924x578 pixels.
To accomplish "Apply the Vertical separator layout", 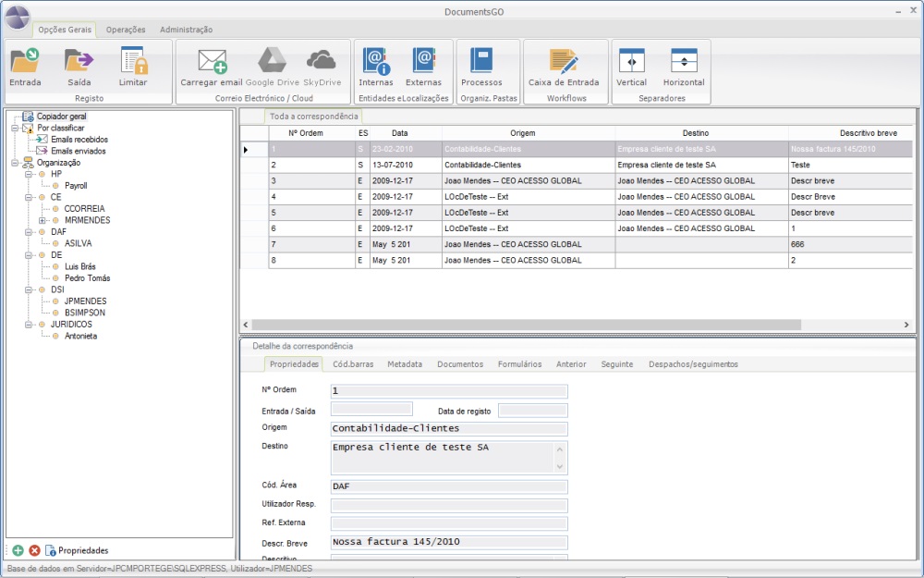I will click(632, 62).
